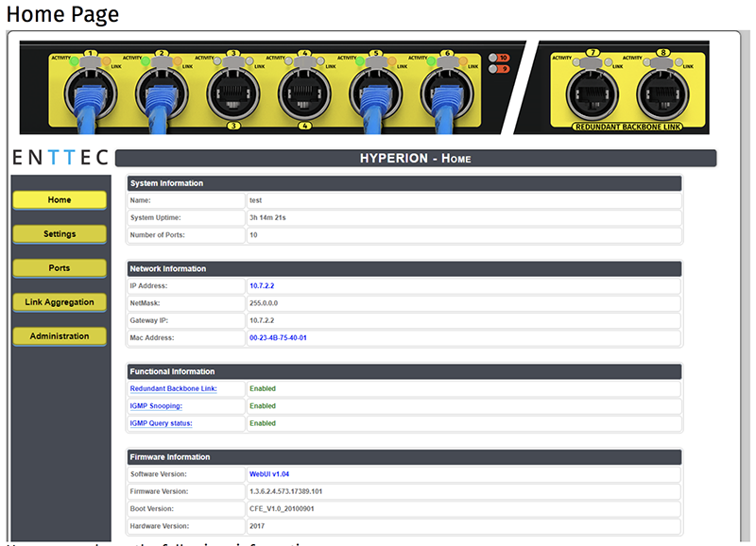Image resolution: width=756 pixels, height=546 pixels.
Task: Click the 'Software Version:' label
Action: 158,474
